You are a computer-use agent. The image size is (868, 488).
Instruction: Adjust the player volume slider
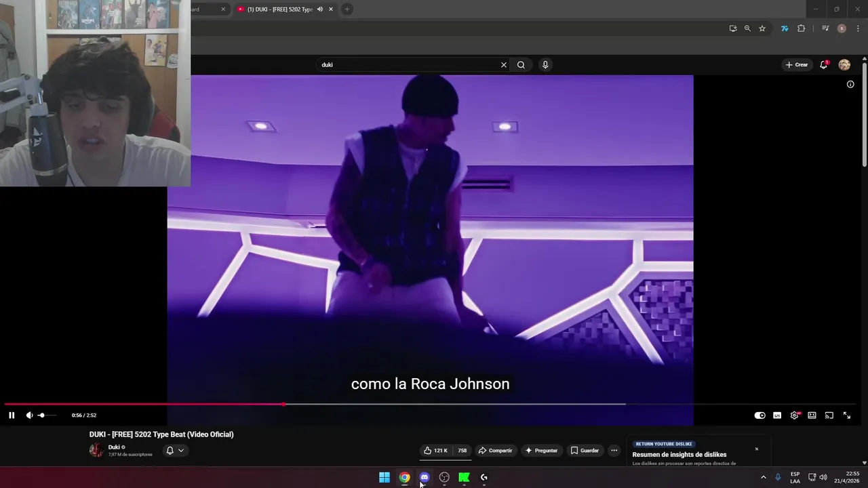pyautogui.click(x=46, y=415)
